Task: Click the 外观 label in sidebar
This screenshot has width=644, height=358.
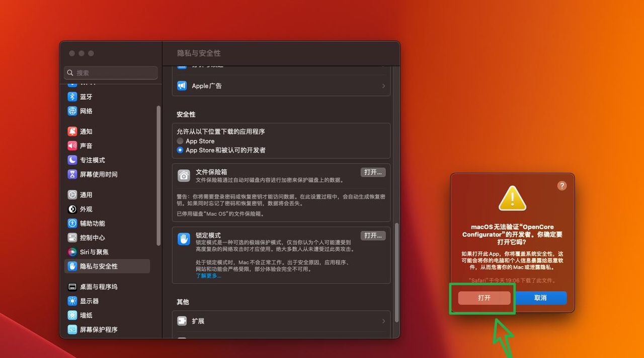Action: coord(86,209)
